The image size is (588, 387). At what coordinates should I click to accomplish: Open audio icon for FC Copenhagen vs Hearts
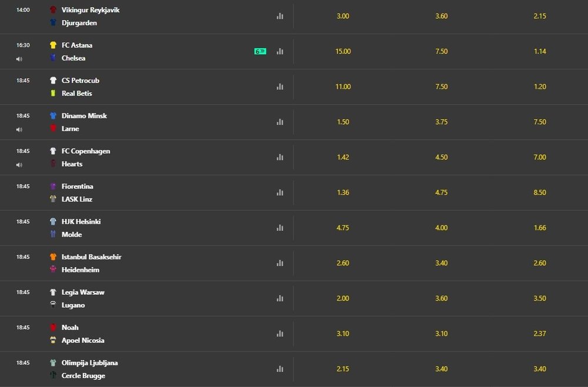click(19, 164)
